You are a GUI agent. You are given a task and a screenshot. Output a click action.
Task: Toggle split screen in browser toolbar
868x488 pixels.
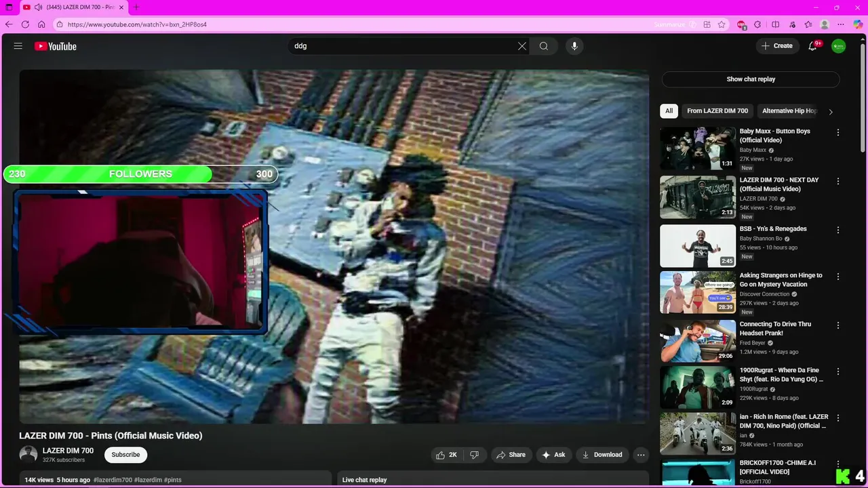pyautogui.click(x=776, y=24)
